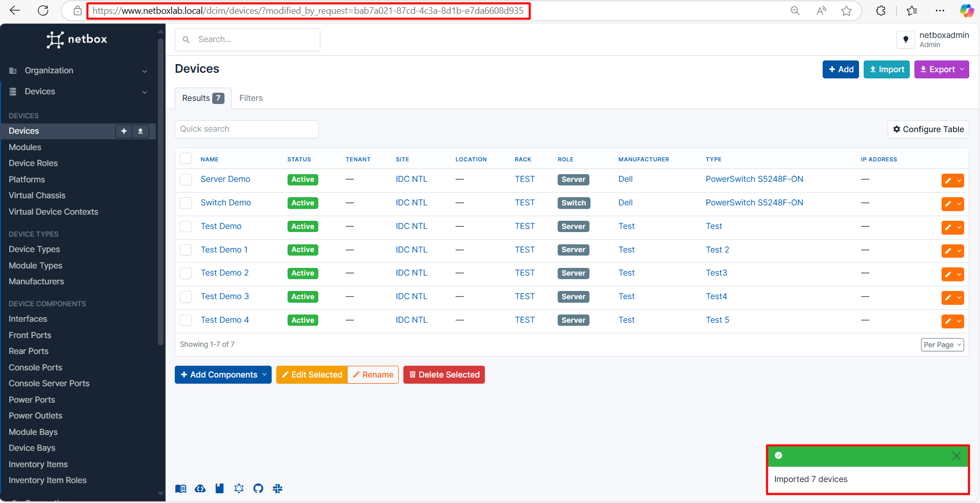Select the Results tab
The image size is (980, 503).
click(203, 98)
